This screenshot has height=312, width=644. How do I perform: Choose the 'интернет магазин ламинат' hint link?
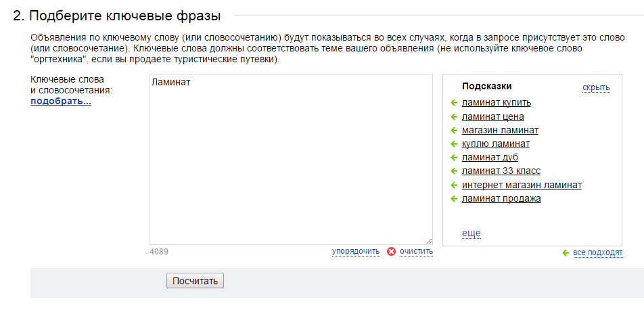(522, 185)
